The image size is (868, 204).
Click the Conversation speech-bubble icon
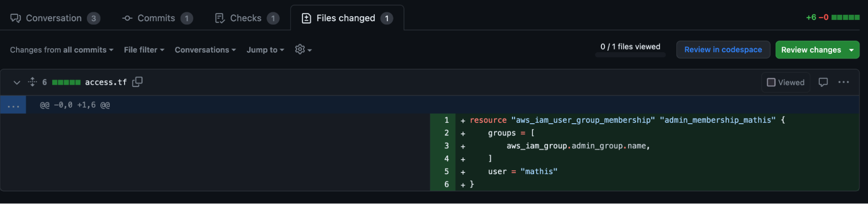click(x=16, y=18)
